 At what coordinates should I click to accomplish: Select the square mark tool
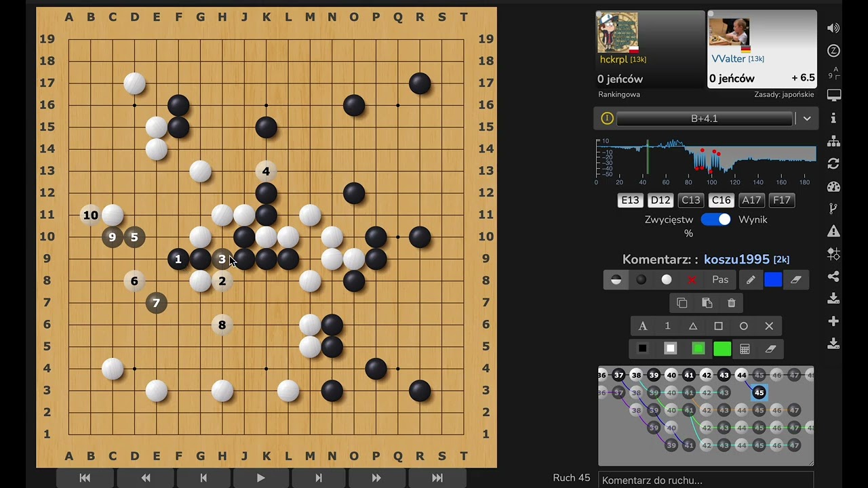point(718,326)
